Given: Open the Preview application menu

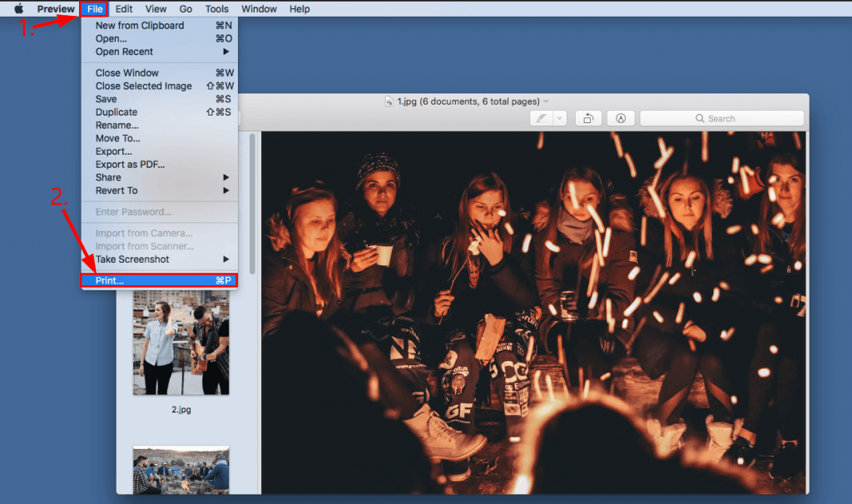Looking at the screenshot, I should (x=56, y=8).
